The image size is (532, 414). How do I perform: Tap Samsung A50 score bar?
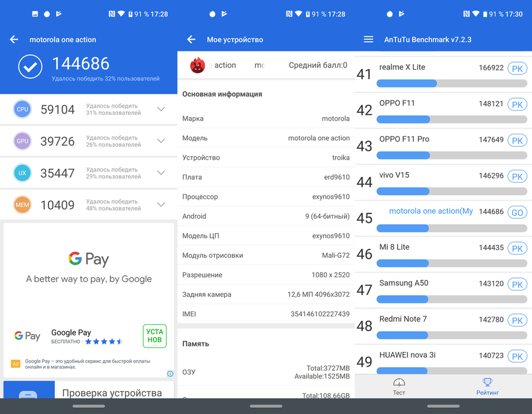point(452,299)
